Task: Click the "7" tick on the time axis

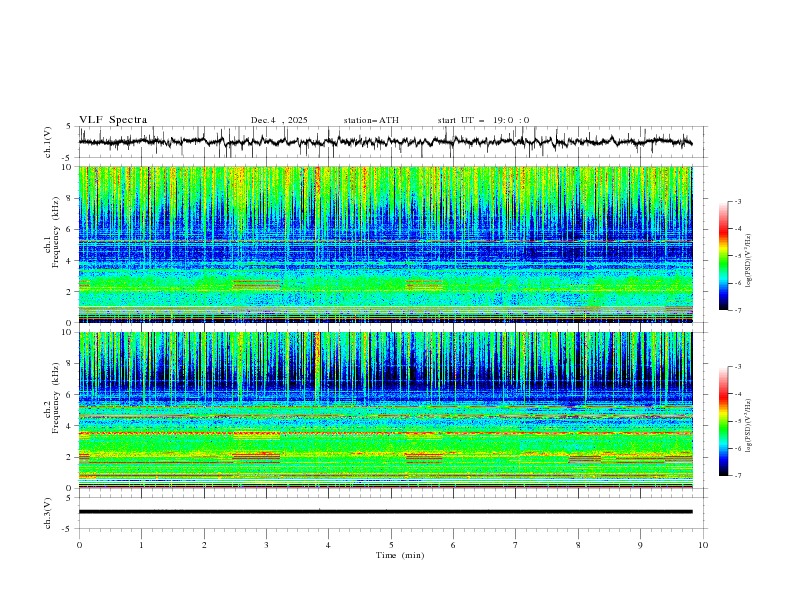Action: pyautogui.click(x=516, y=545)
